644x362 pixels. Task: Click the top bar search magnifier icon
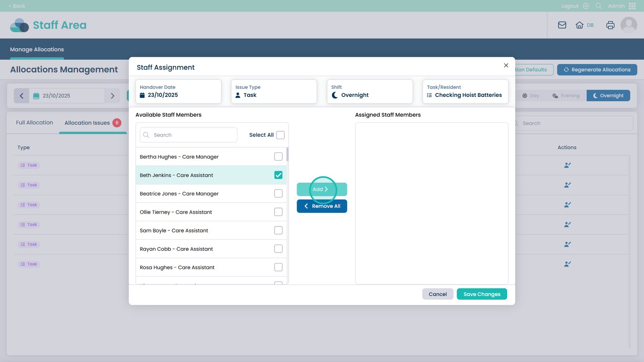[599, 6]
